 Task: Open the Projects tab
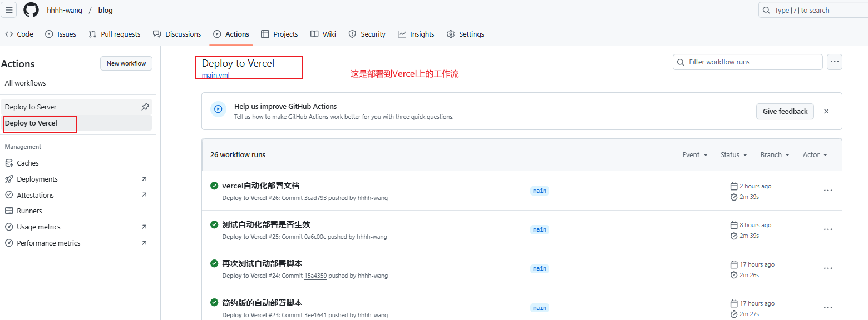[x=279, y=34]
